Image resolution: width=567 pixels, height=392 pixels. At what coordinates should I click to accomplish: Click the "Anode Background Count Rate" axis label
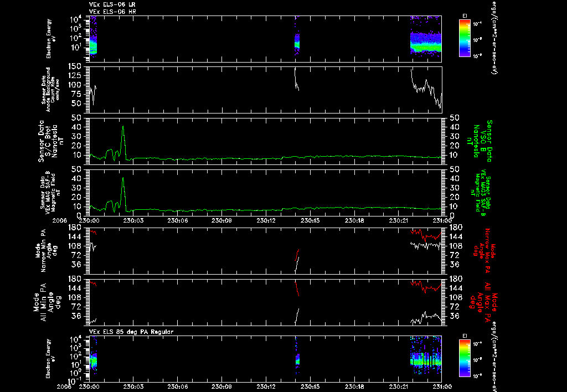tap(50, 90)
